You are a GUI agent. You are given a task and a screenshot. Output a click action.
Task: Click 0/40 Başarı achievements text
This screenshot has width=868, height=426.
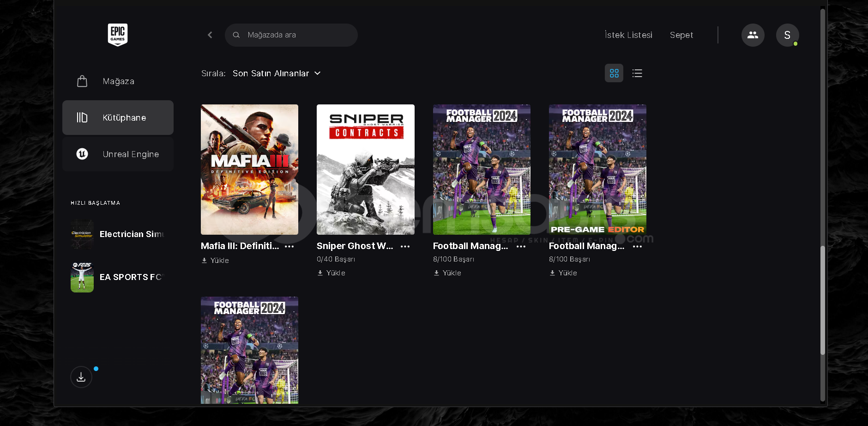pyautogui.click(x=336, y=259)
